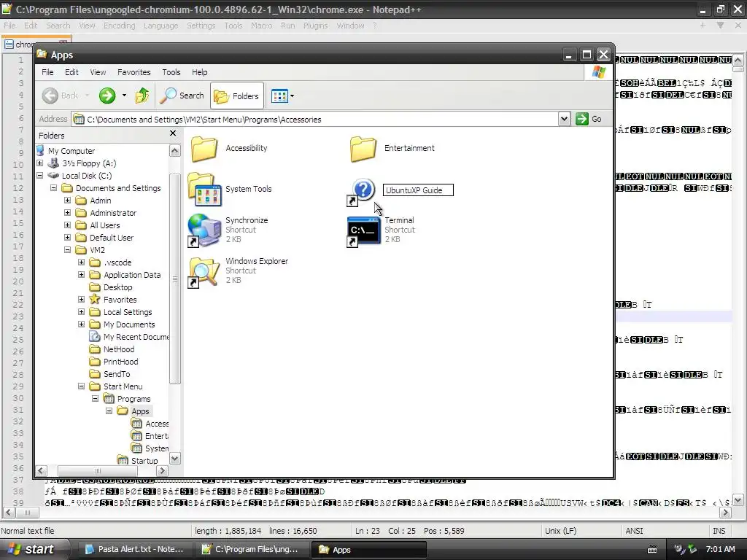Open the Entertainment folder icon
Screen dimensions: 747x560
click(x=363, y=149)
